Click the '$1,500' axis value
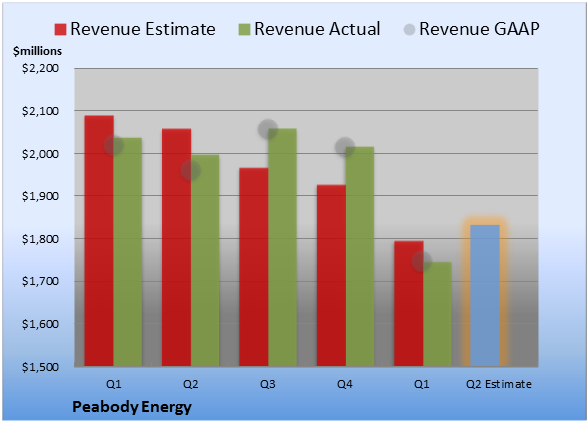Viewport: 588px width, 422px height. tap(40, 367)
